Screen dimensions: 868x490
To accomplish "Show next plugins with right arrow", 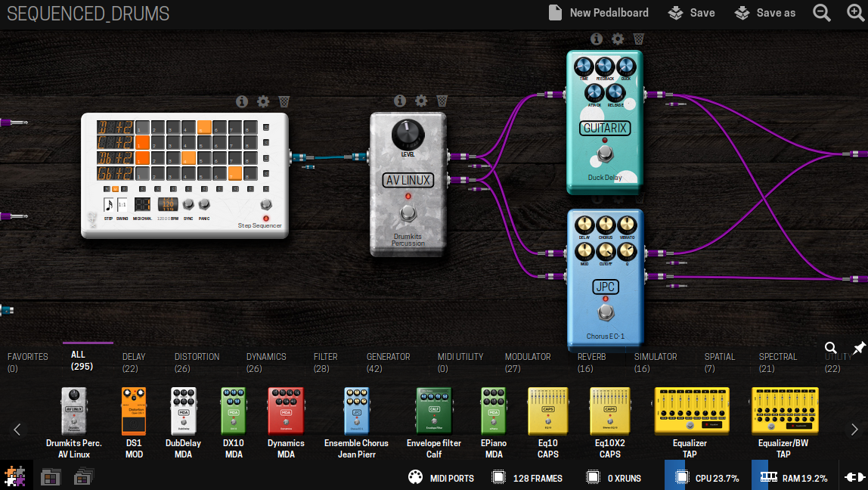I will [x=854, y=429].
